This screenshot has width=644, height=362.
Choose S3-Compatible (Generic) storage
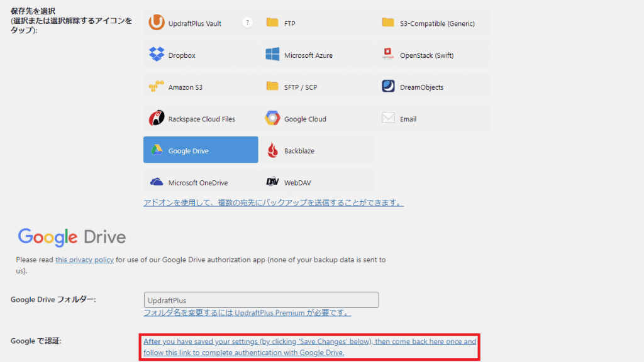click(388, 23)
